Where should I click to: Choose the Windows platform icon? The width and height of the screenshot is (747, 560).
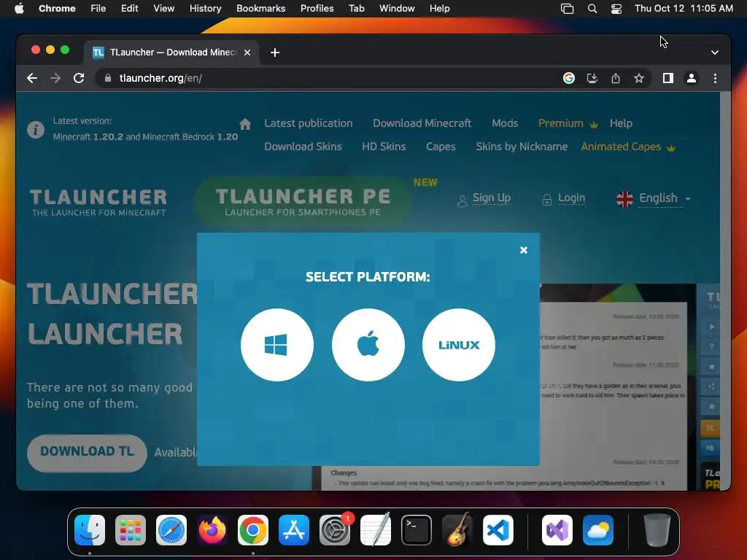(x=276, y=345)
